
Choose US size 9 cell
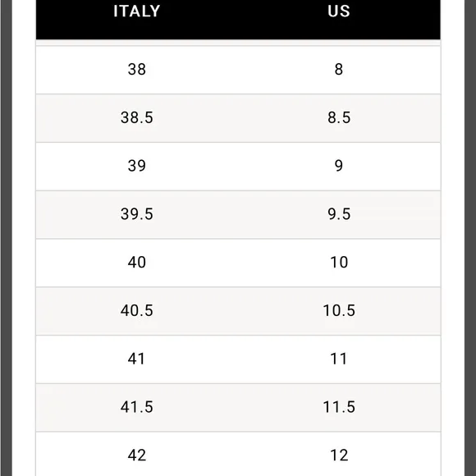pos(339,166)
